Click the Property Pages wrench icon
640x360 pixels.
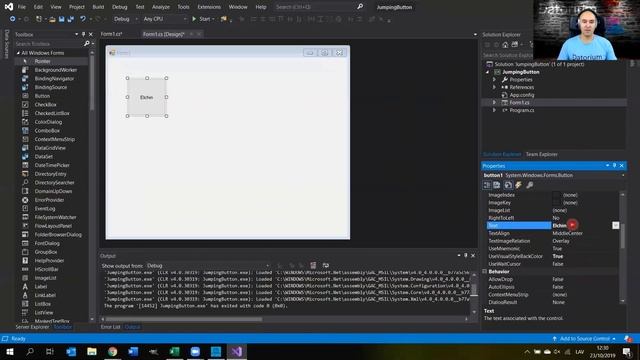530,185
